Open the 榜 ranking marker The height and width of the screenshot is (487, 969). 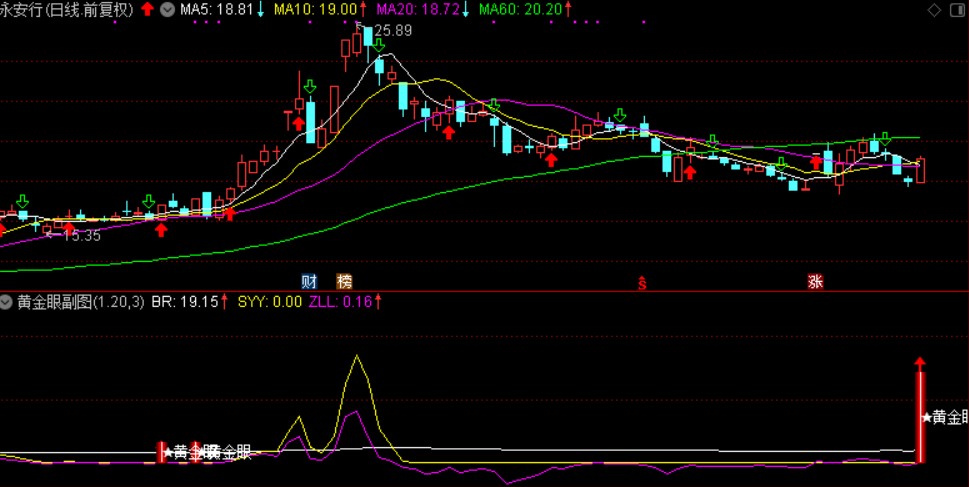(344, 282)
